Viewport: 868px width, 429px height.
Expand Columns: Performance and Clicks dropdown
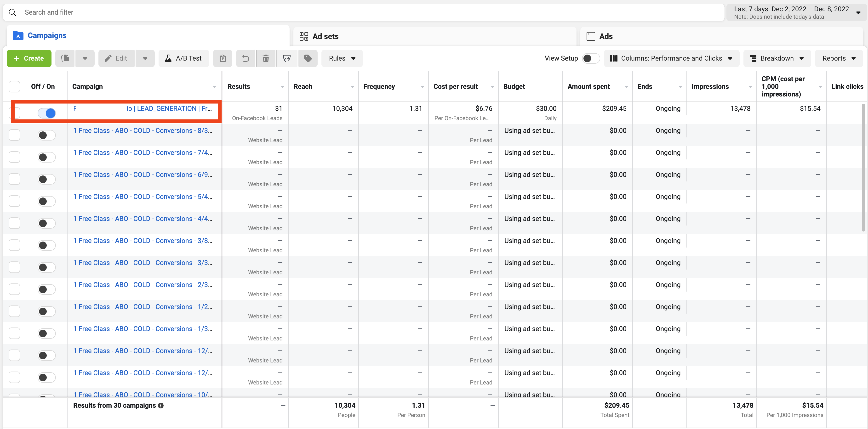[671, 58]
